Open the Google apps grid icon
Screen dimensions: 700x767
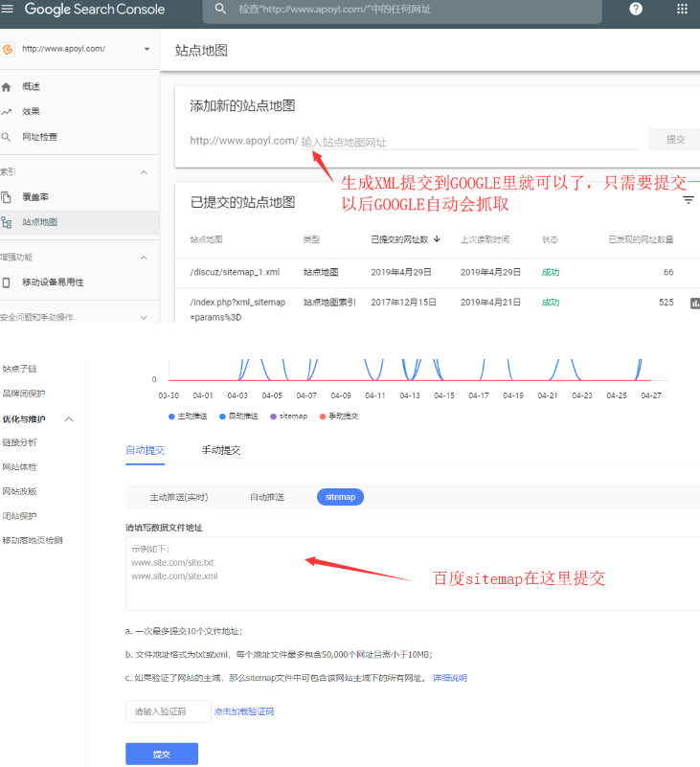(x=682, y=9)
